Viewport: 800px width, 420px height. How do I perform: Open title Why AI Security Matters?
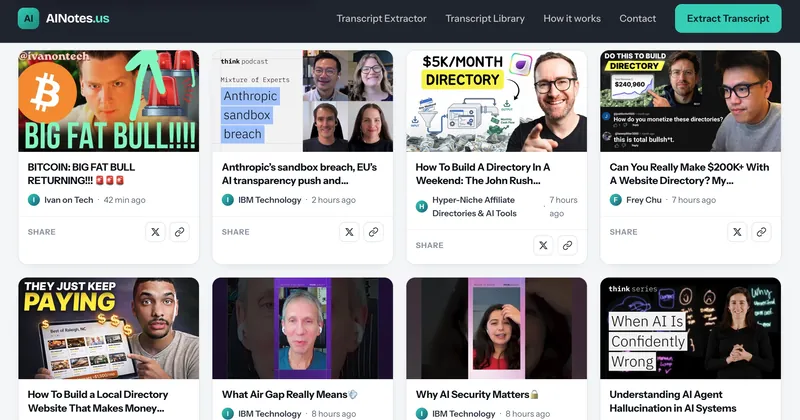pyautogui.click(x=477, y=394)
